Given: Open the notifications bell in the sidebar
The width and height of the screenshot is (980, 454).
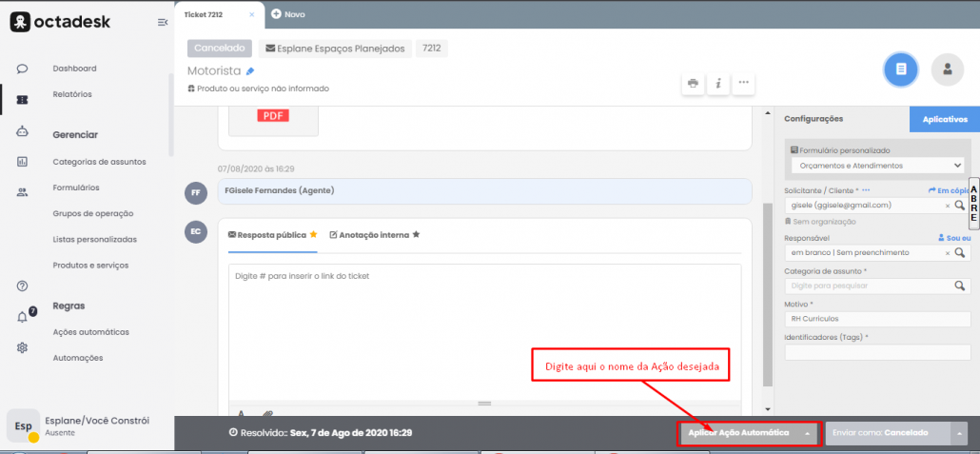Looking at the screenshot, I should click(22, 317).
